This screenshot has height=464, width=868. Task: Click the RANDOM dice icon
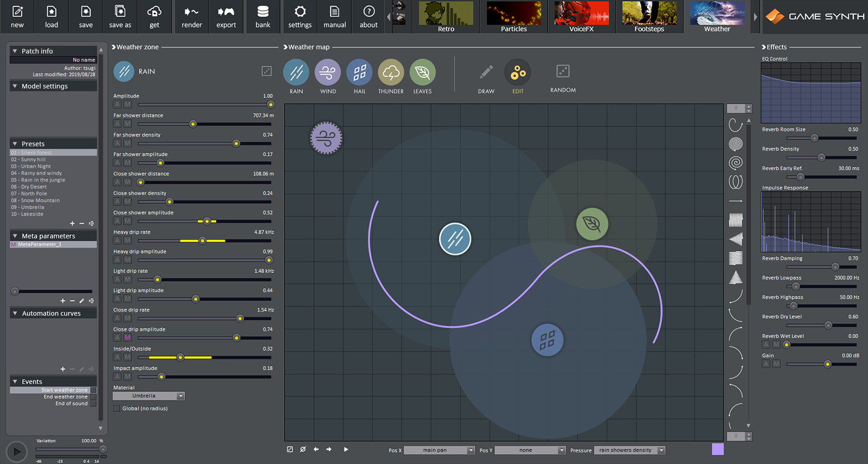click(563, 71)
